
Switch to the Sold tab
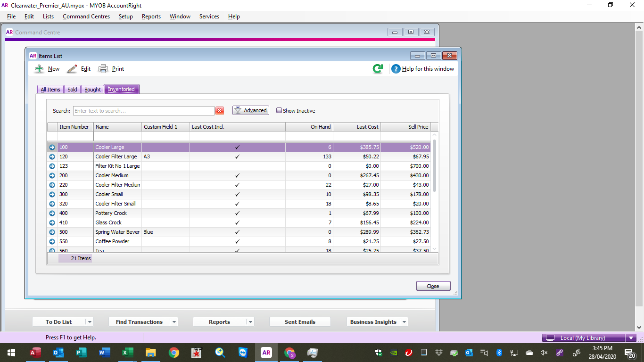coord(72,90)
